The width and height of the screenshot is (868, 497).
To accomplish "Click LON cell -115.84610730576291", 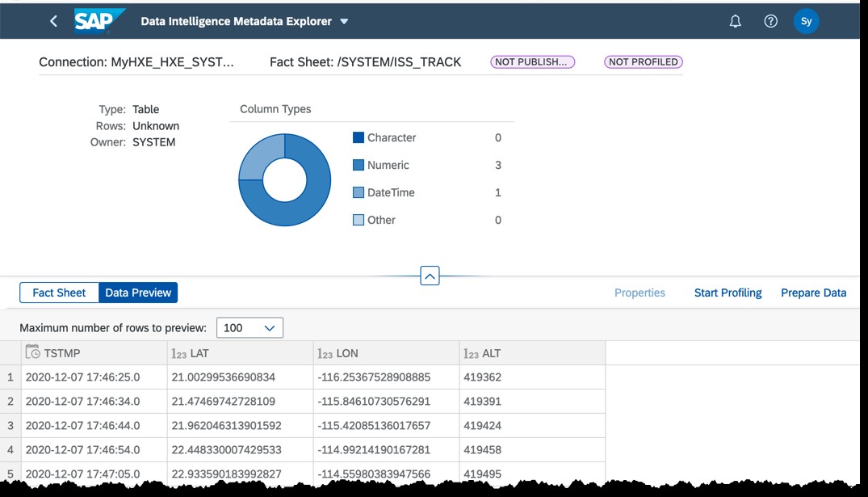I will 387,401.
